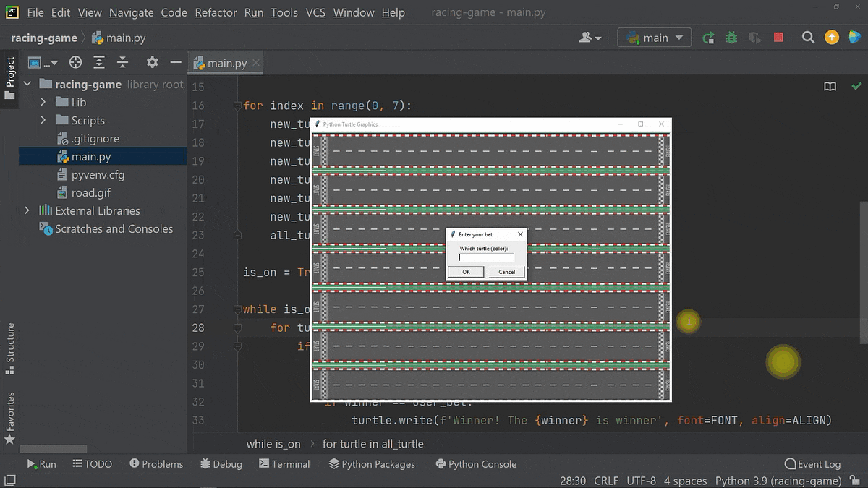Open the Edit menu
The height and width of the screenshot is (488, 868).
pyautogui.click(x=61, y=12)
